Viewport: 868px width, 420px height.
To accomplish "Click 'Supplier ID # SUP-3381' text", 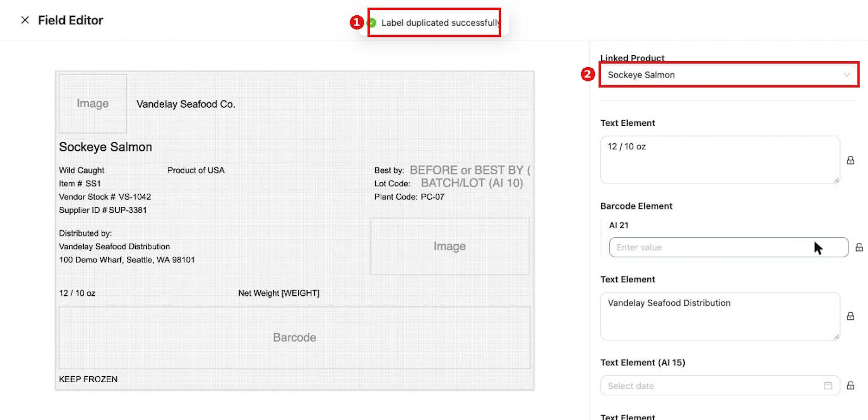I will [x=103, y=210].
